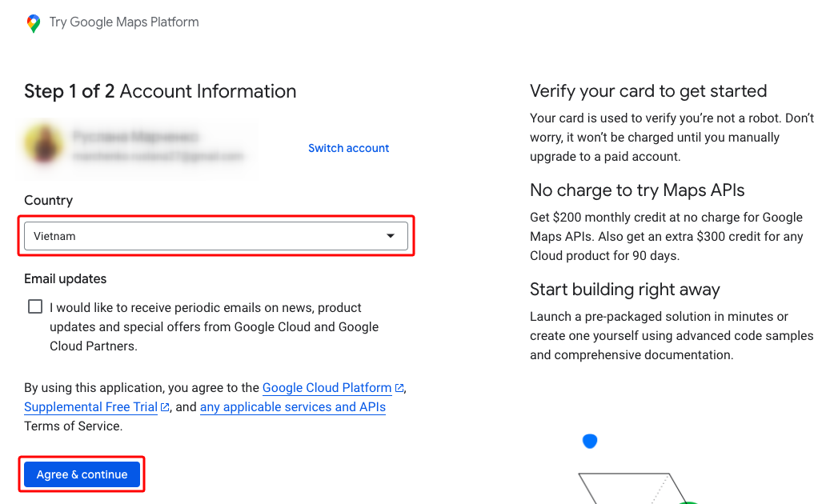The height and width of the screenshot is (504, 838).
Task: Click external link icon after Google Cloud Platform
Action: tap(399, 388)
